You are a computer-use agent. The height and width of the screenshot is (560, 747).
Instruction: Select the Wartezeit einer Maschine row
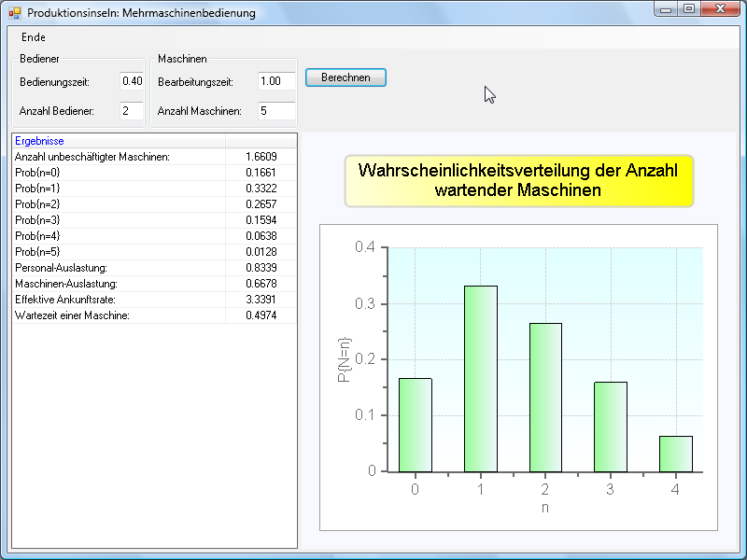point(118,315)
